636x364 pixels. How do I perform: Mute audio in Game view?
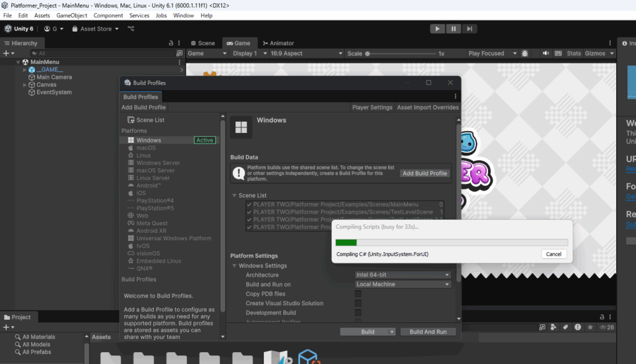(x=546, y=53)
